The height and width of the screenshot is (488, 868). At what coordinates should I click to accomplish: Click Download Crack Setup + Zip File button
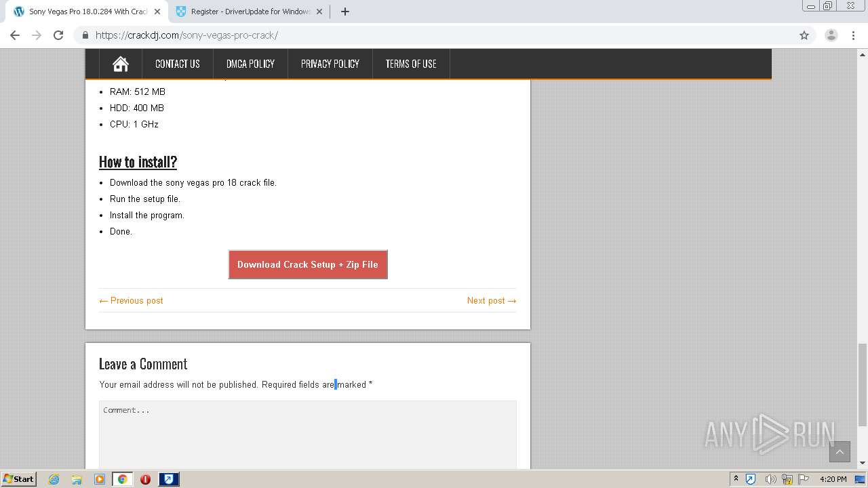point(308,264)
